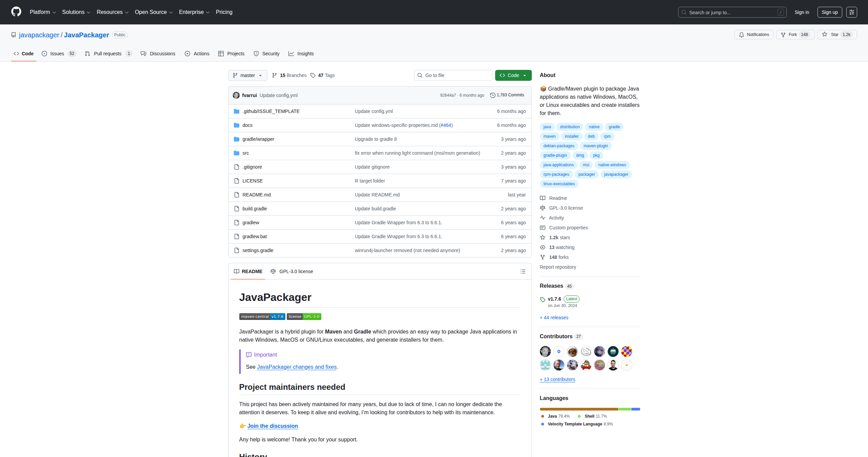The image size is (868, 457).
Task: Open the README outline list icon
Action: point(523,271)
